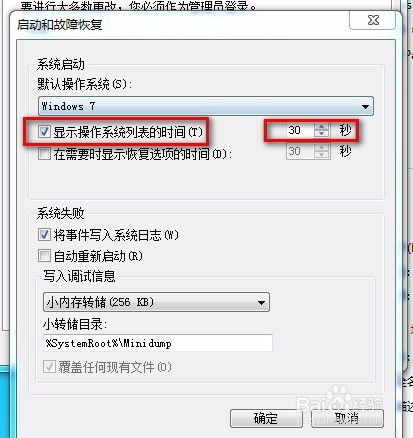This screenshot has height=438, width=413.
Task: Click up arrow of recovery options time spinner
Action: click(321, 148)
